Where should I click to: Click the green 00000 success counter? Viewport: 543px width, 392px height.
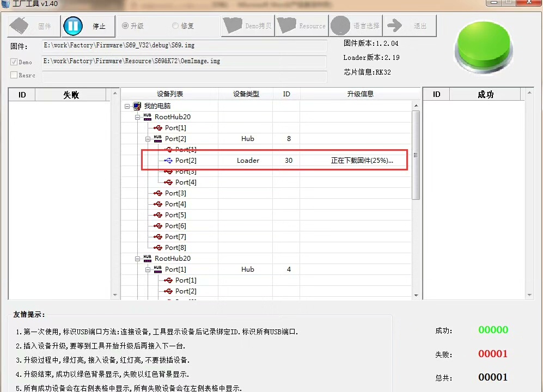(493, 330)
